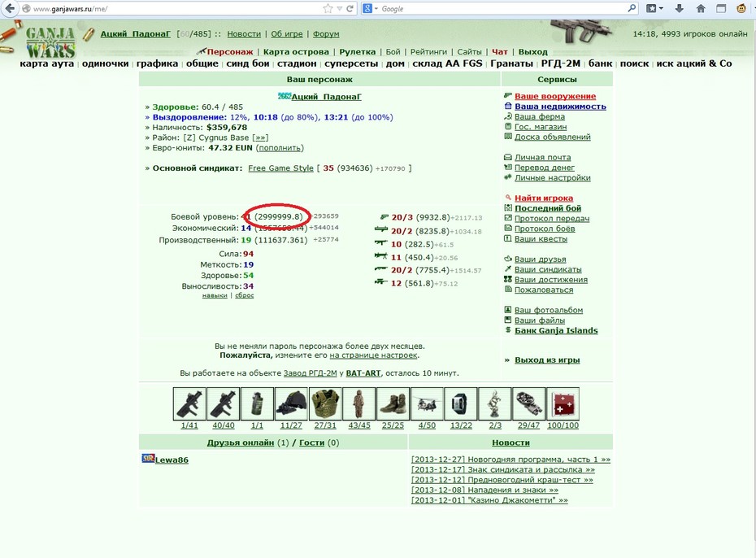Open Ваше вооружение service link
Image resolution: width=756 pixels, height=558 pixels.
tap(555, 96)
